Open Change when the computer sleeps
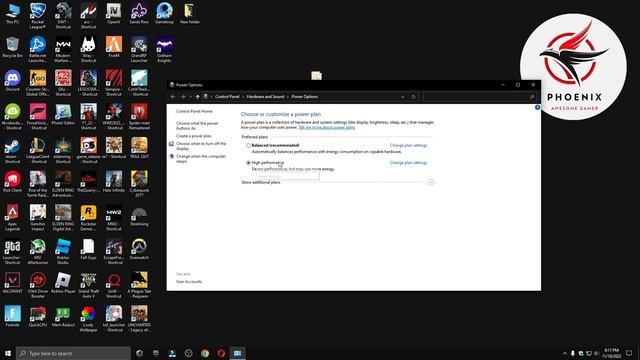The height and width of the screenshot is (360, 640). [201, 158]
